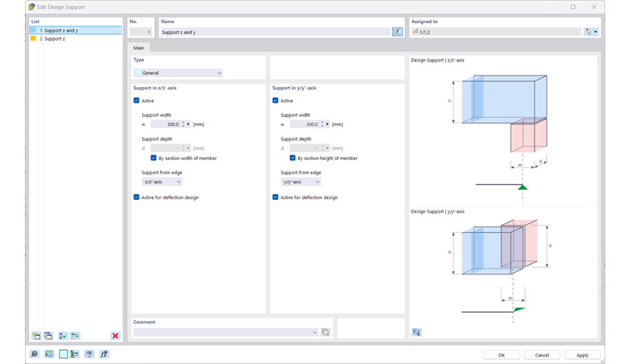Expand the Comment dropdown list
The height and width of the screenshot is (364, 631).
[315, 332]
